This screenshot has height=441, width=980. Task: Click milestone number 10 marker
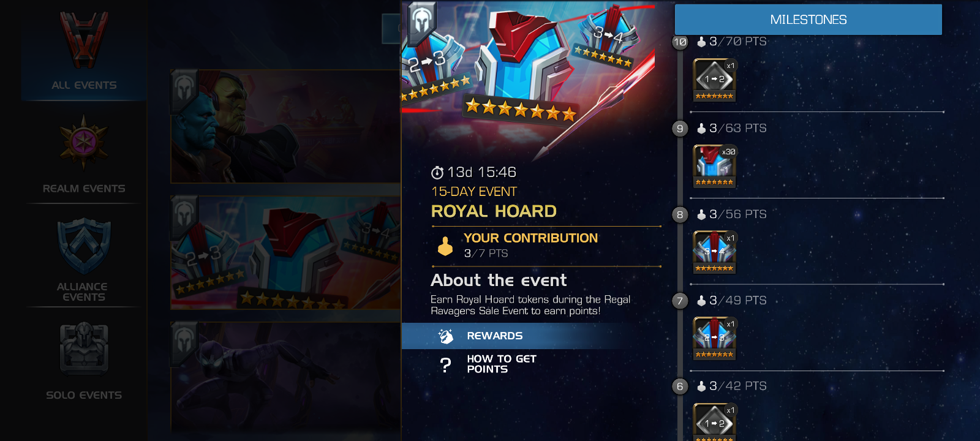(x=680, y=42)
